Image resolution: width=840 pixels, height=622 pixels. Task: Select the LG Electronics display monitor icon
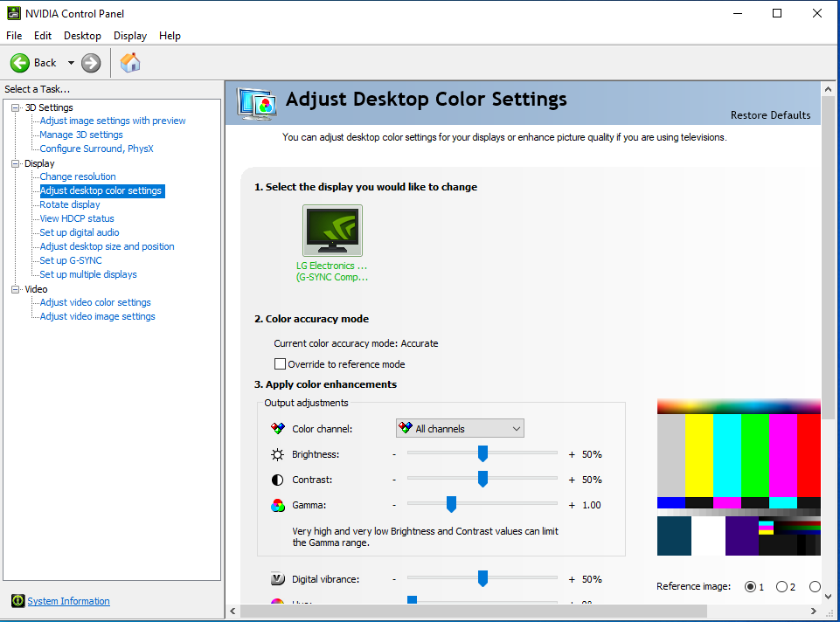pos(332,231)
